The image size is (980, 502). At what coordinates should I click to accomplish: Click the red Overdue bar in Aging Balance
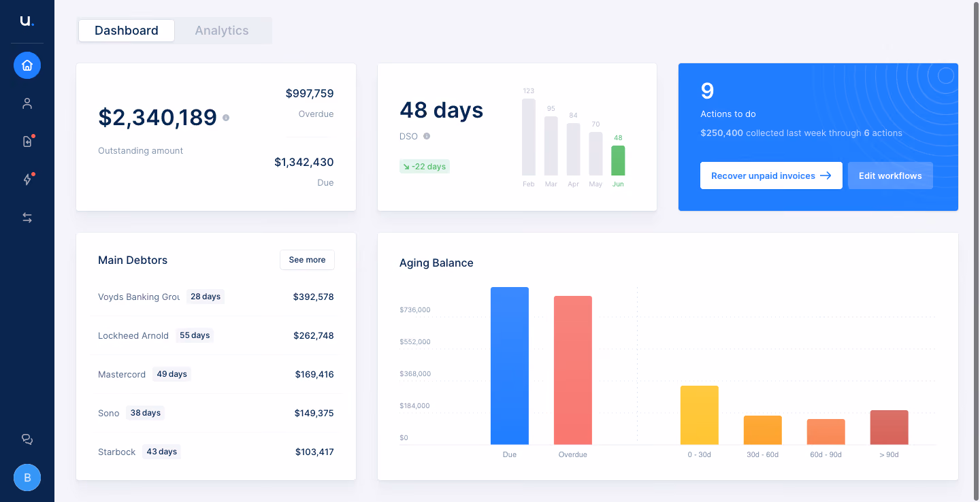573,370
